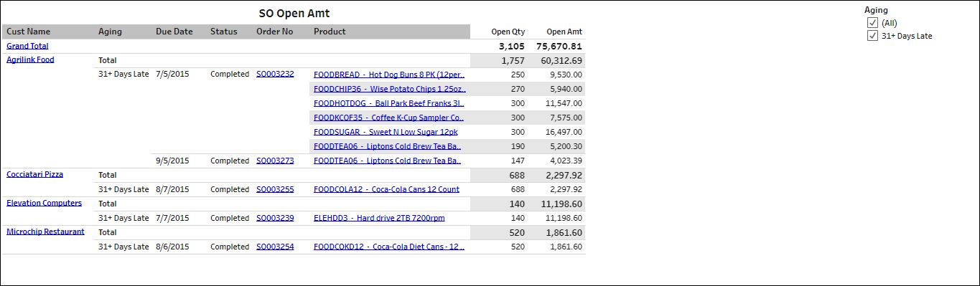This screenshot has width=980, height=286.
Task: Open order SO003273
Action: tap(275, 161)
